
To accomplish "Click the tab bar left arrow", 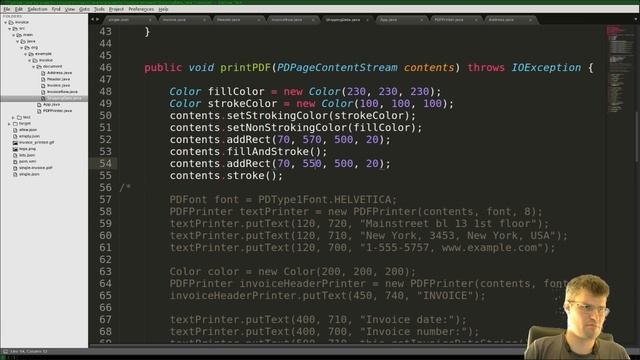I will pos(93,19).
